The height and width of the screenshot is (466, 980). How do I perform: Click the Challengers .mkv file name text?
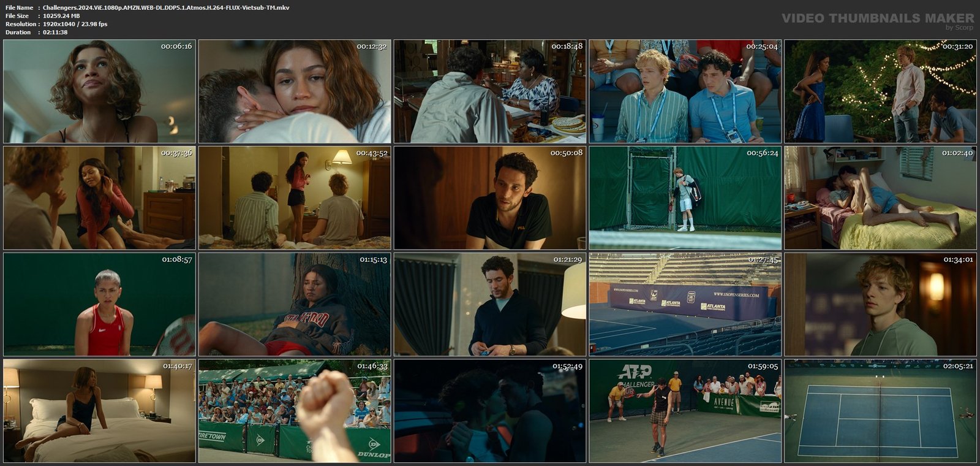click(166, 8)
